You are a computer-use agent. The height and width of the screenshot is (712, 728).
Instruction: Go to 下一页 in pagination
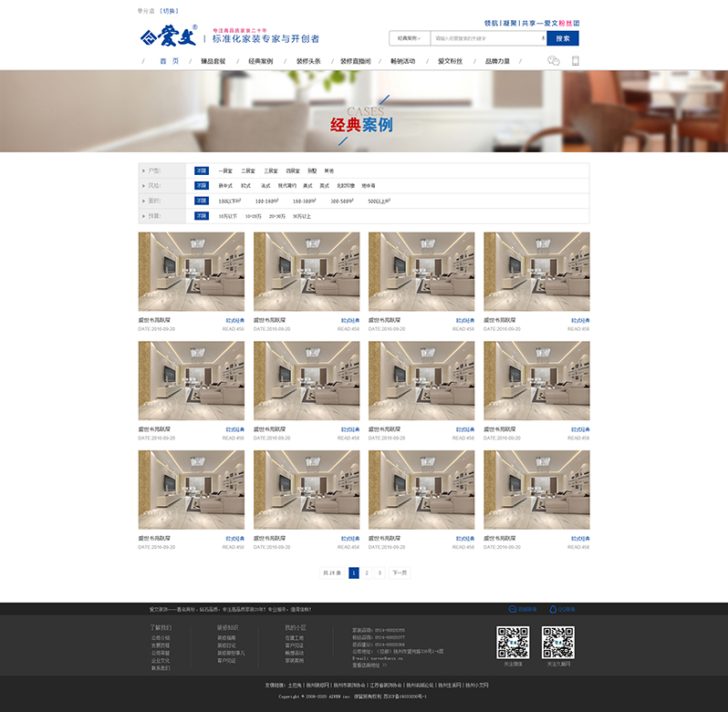coord(399,573)
